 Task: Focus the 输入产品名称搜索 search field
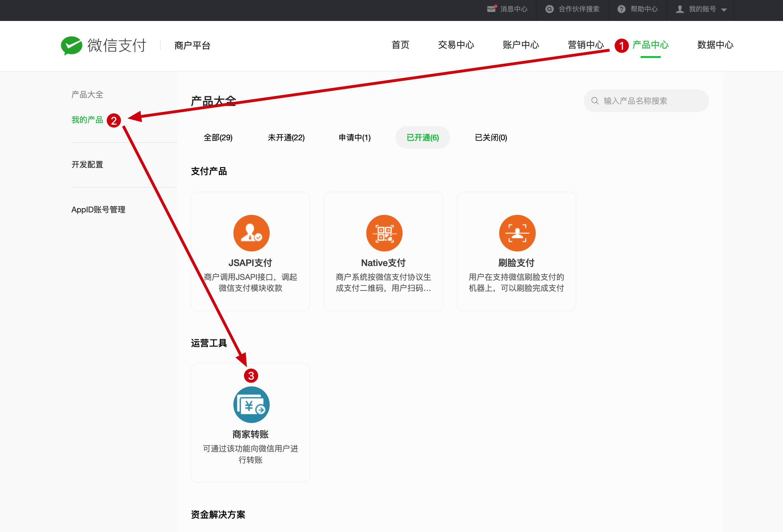click(x=646, y=101)
